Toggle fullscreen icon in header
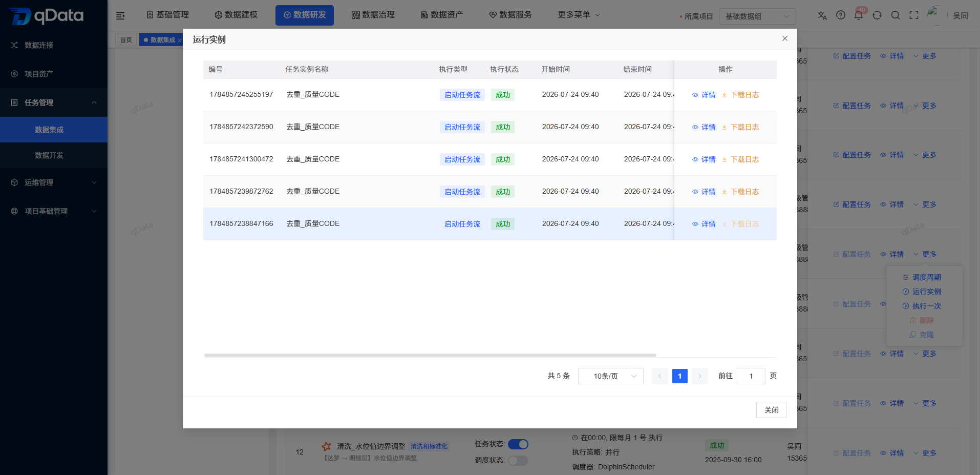The width and height of the screenshot is (980, 475). 914,15
